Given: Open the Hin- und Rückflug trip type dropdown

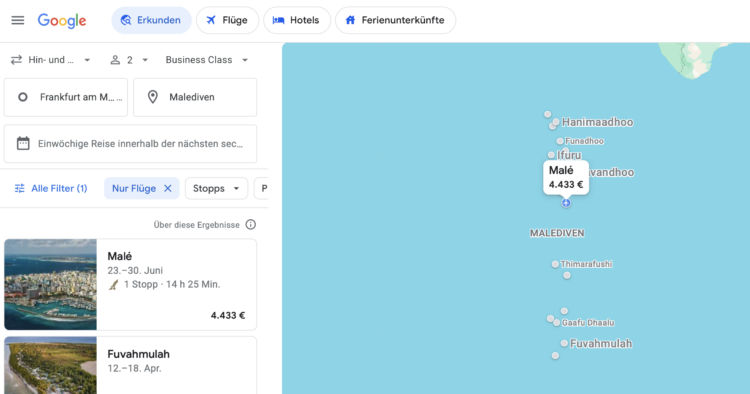Looking at the screenshot, I should click(x=51, y=60).
